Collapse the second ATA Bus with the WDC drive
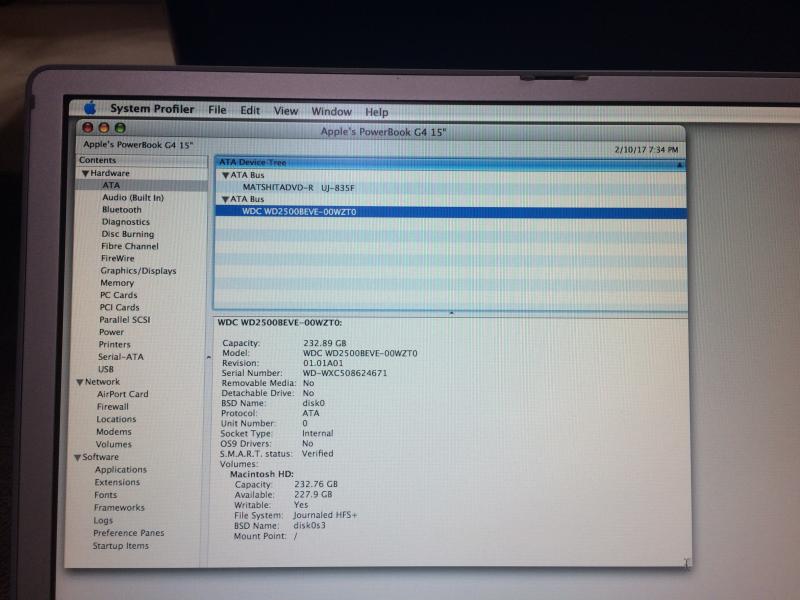800x600 pixels. click(x=225, y=199)
